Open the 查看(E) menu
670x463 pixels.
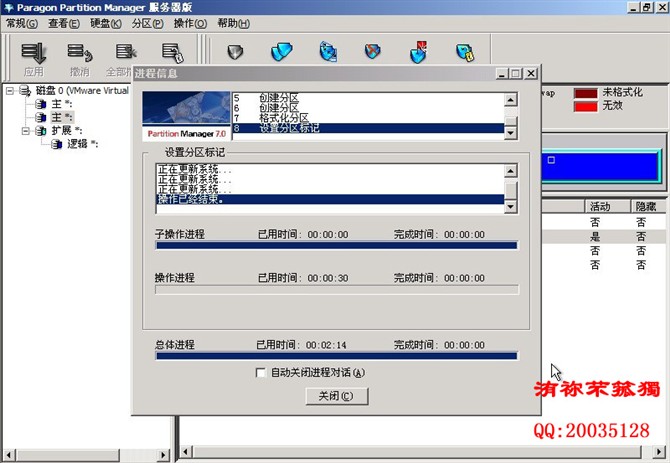(x=64, y=23)
